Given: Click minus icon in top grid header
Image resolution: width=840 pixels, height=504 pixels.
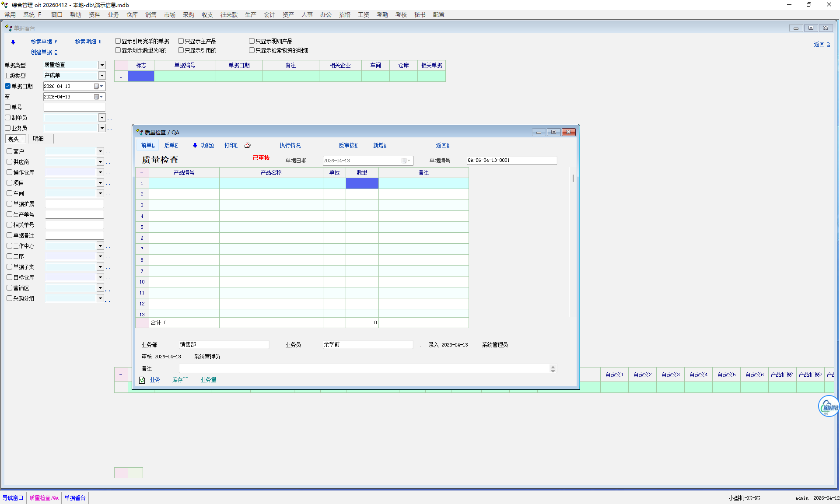Looking at the screenshot, I should [x=121, y=65].
